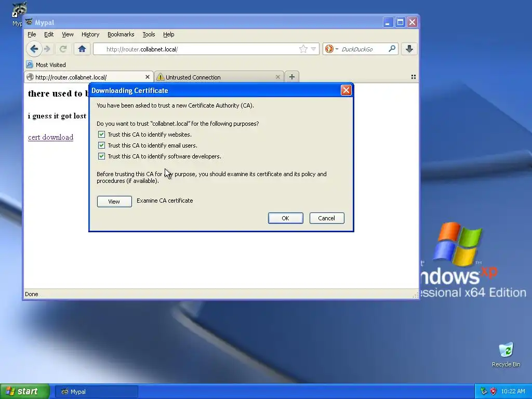Go back using the Back arrow button

[34, 49]
